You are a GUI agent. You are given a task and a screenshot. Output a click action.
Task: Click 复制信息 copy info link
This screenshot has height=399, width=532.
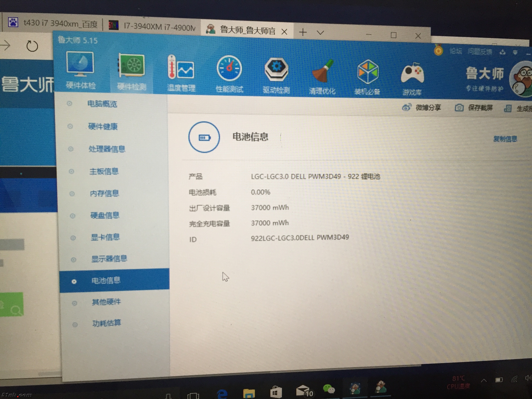(505, 139)
